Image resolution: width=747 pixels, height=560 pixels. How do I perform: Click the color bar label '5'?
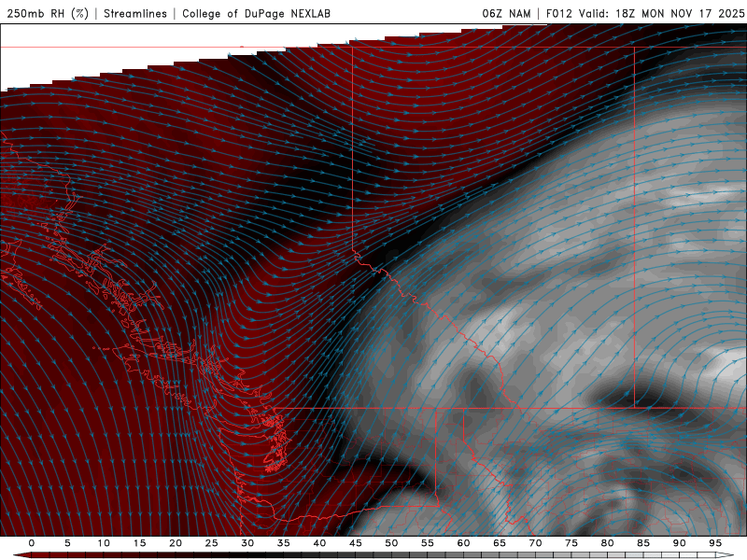(67, 543)
